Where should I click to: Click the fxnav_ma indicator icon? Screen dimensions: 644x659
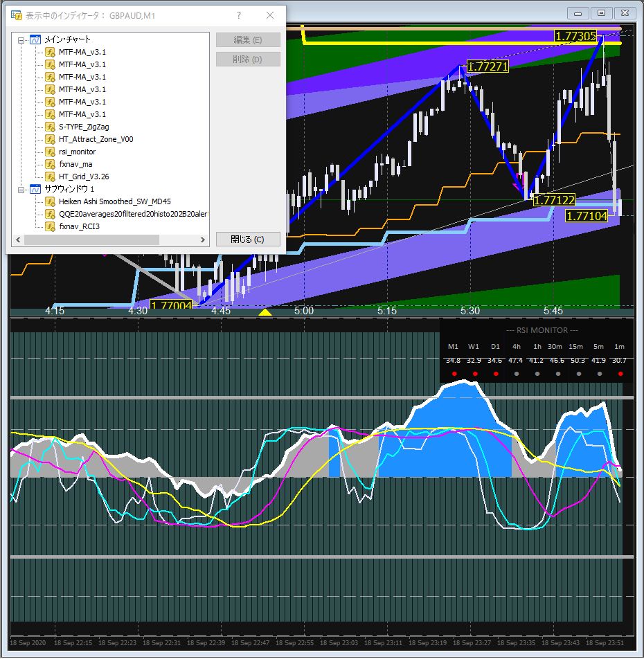(x=50, y=164)
